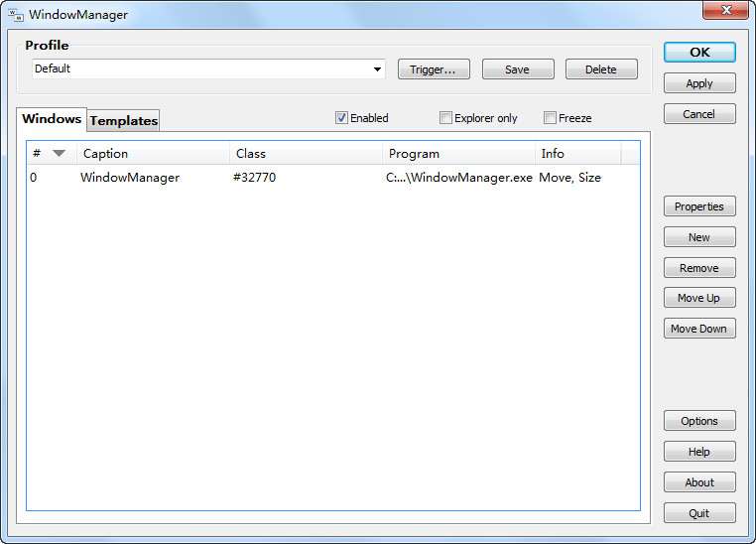
Task: Sort by the # column header
Action: [x=52, y=153]
